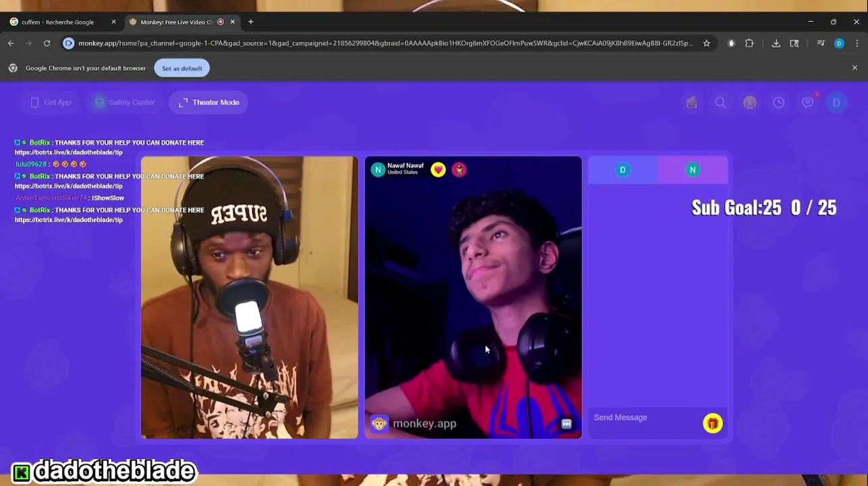Go back to the previous page
The width and height of the screenshot is (868, 486).
11,43
